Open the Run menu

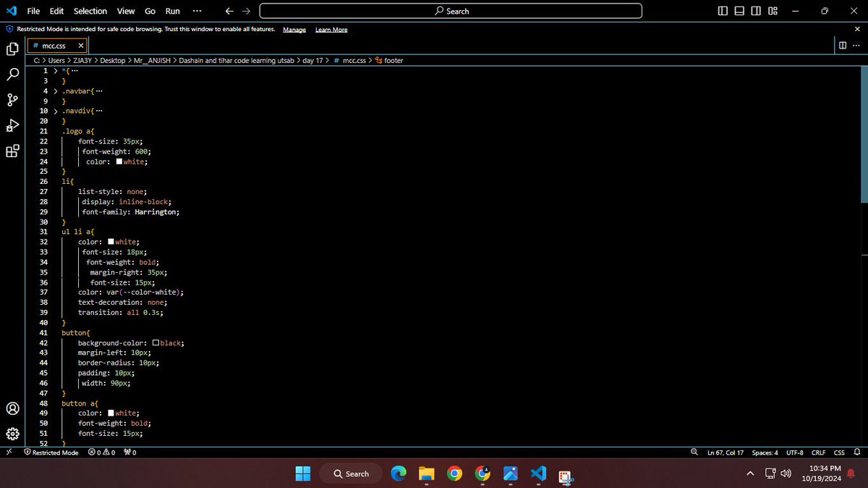(172, 11)
